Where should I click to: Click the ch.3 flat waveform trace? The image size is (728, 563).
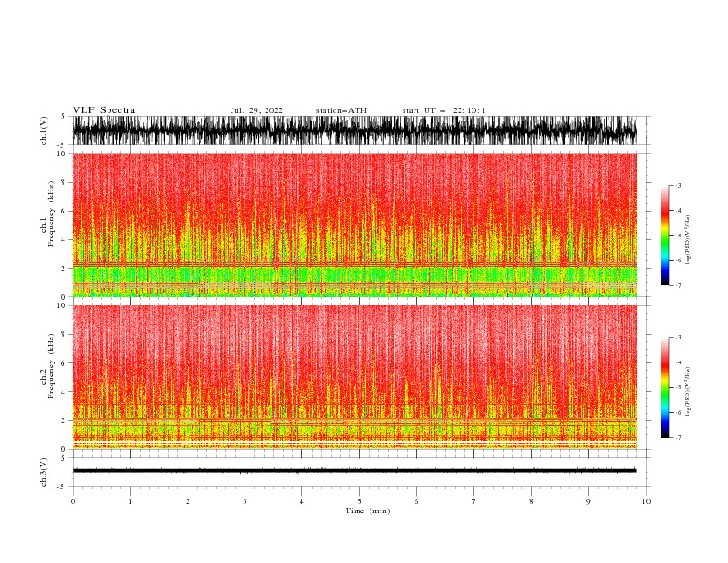tap(354, 471)
